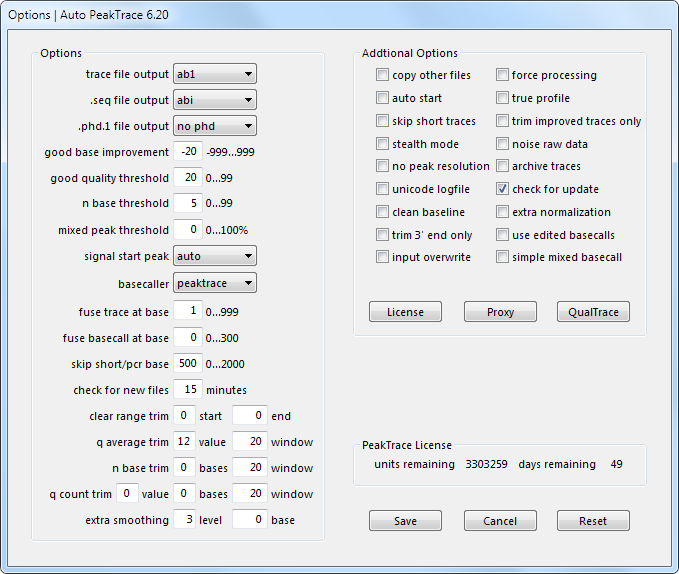Enable extra normalization checkbox
679x574 pixels.
point(502,212)
